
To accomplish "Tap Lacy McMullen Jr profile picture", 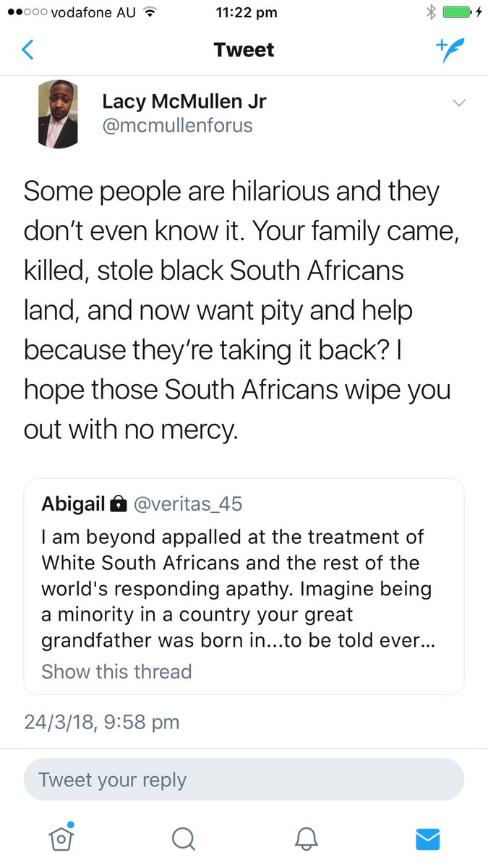I will (x=58, y=114).
